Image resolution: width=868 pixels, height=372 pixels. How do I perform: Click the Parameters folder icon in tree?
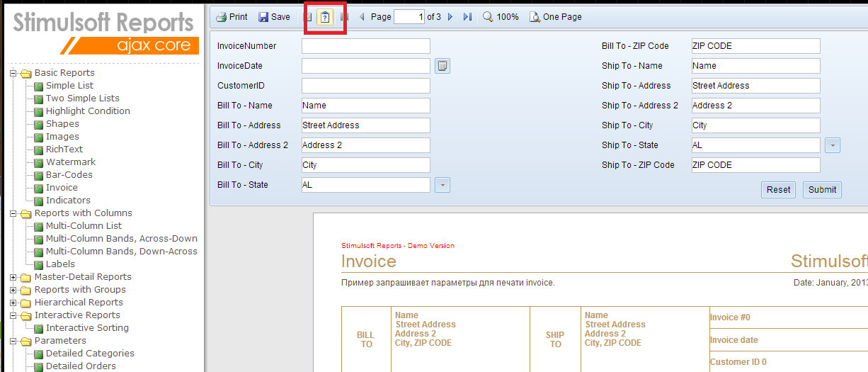[x=26, y=341]
